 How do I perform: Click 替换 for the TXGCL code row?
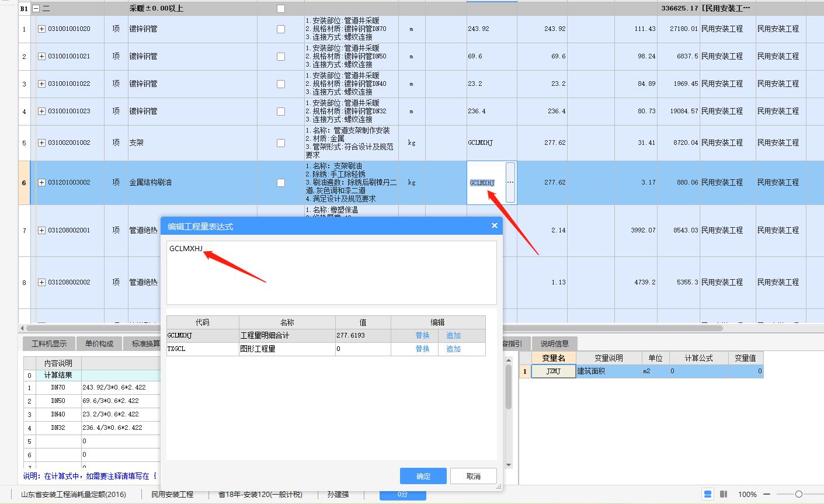tap(422, 349)
